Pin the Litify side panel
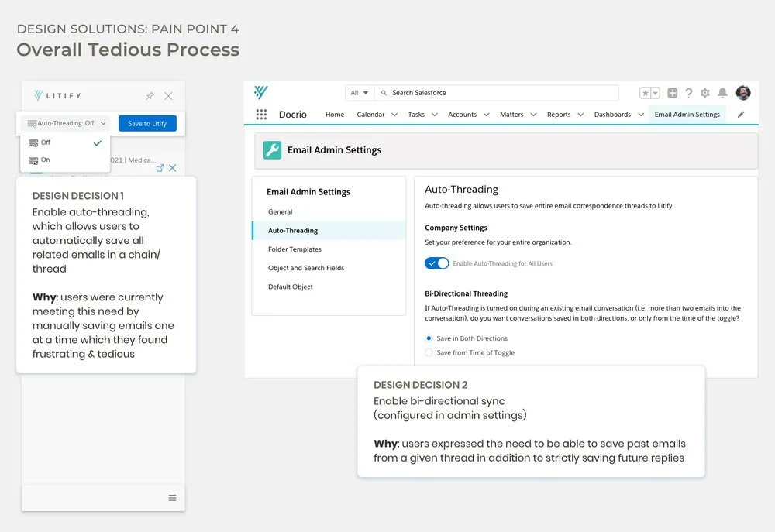 (x=150, y=96)
